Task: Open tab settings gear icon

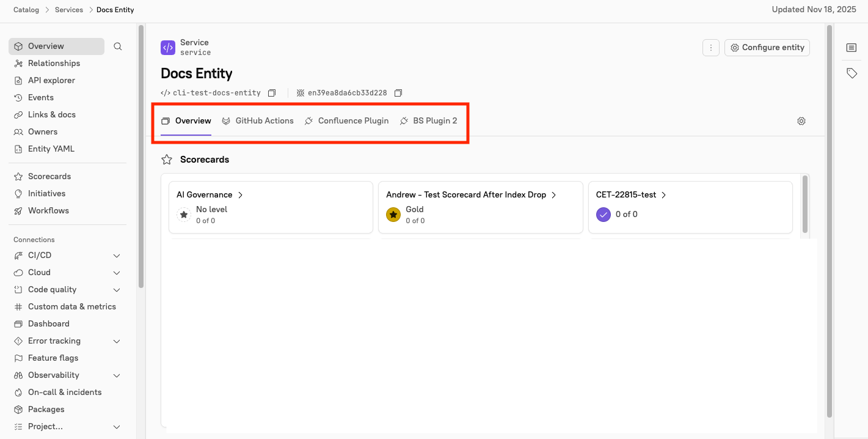Action: (801, 121)
